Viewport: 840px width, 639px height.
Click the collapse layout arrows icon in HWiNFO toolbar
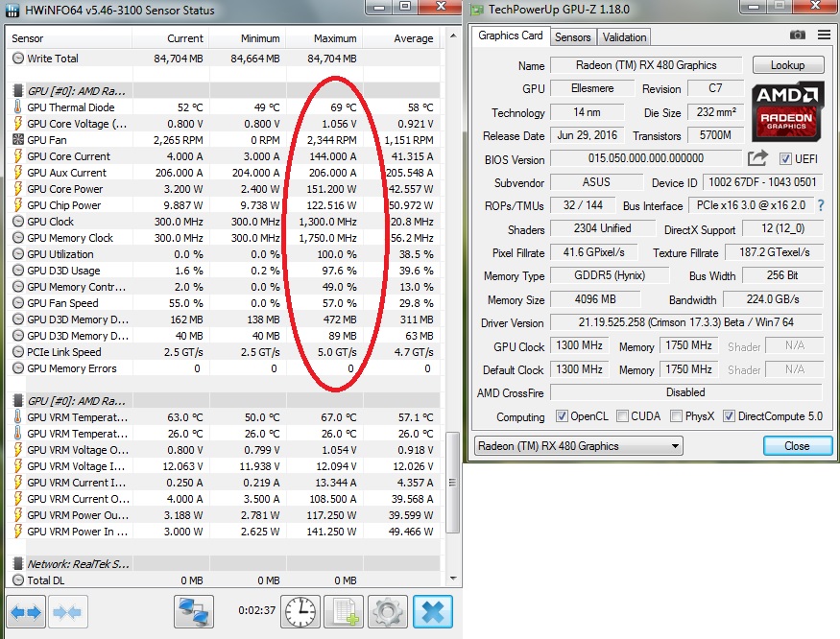pos(67,612)
